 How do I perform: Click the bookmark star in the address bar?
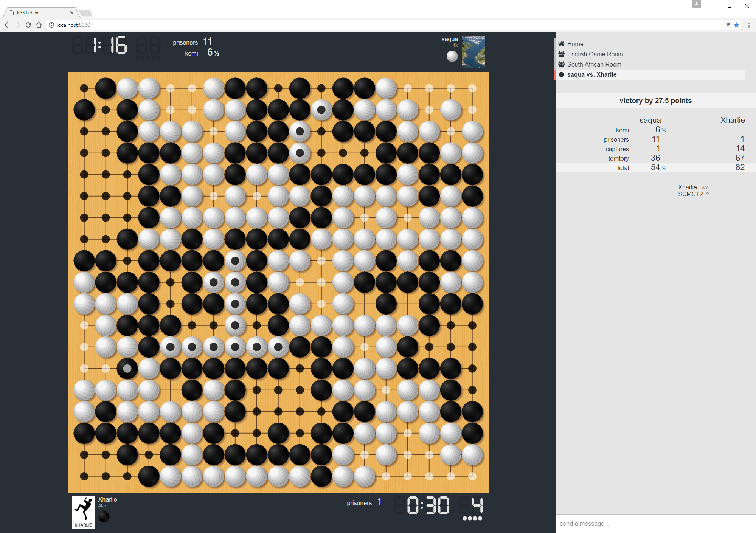pyautogui.click(x=736, y=25)
